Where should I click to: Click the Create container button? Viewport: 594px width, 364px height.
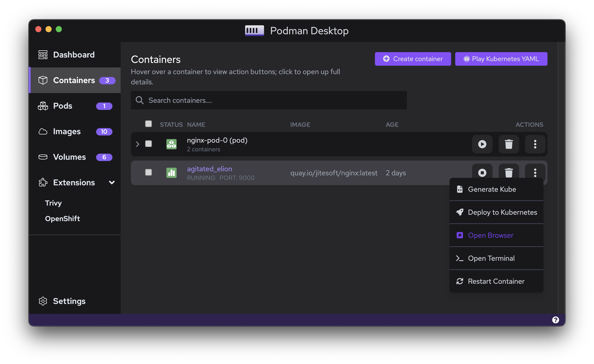click(413, 59)
